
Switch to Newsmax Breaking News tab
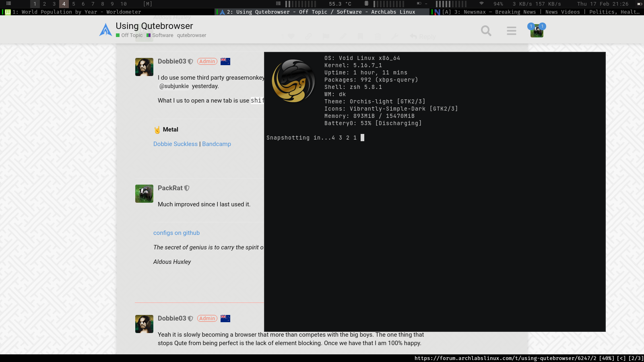coord(537,12)
